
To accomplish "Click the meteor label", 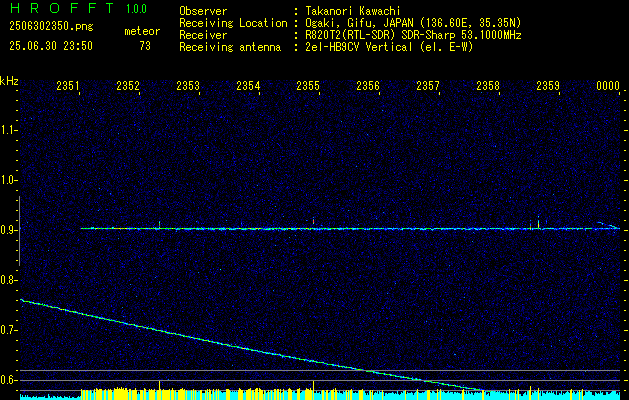I will pos(142,31).
